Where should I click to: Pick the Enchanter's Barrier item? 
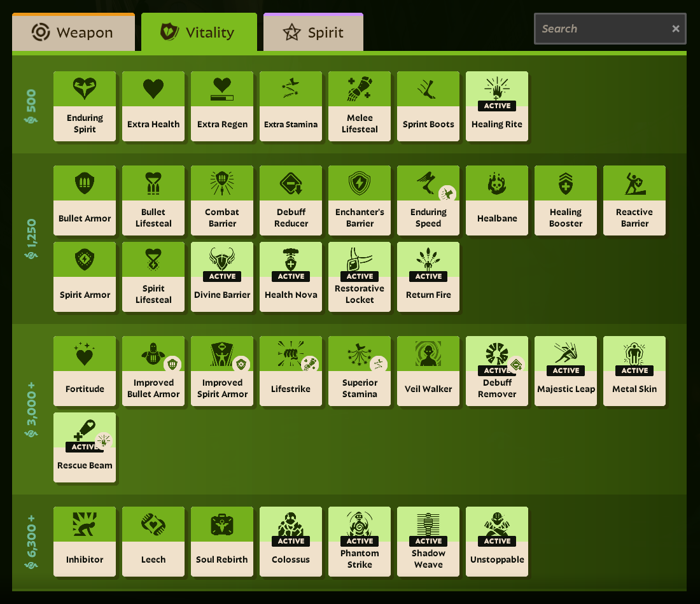[360, 200]
